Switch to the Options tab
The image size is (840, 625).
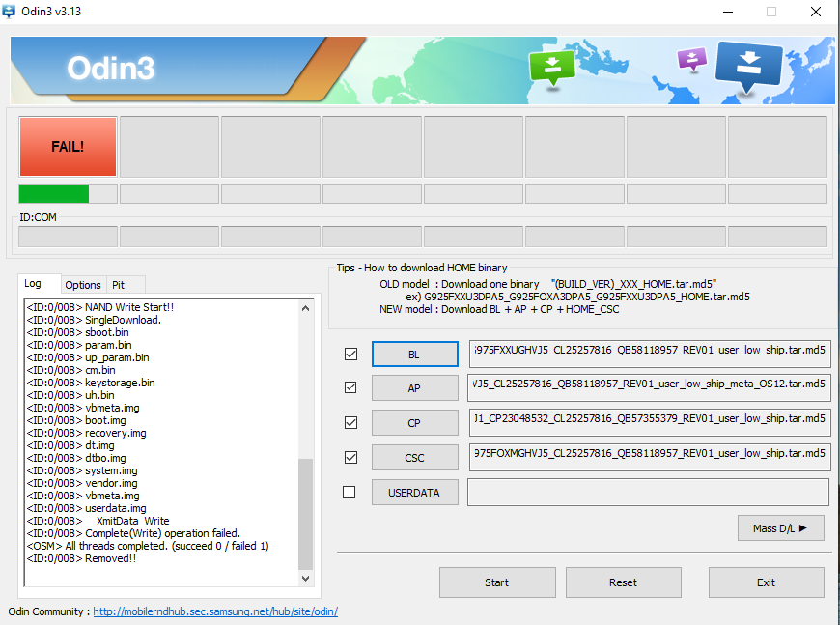(83, 285)
